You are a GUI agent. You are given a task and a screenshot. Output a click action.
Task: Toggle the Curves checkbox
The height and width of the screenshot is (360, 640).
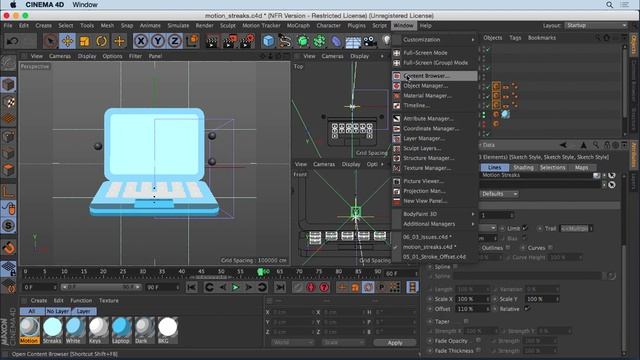point(551,248)
